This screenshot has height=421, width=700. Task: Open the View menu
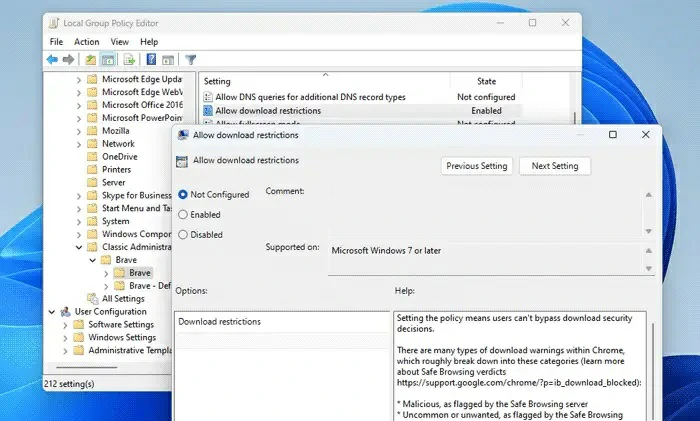click(120, 42)
